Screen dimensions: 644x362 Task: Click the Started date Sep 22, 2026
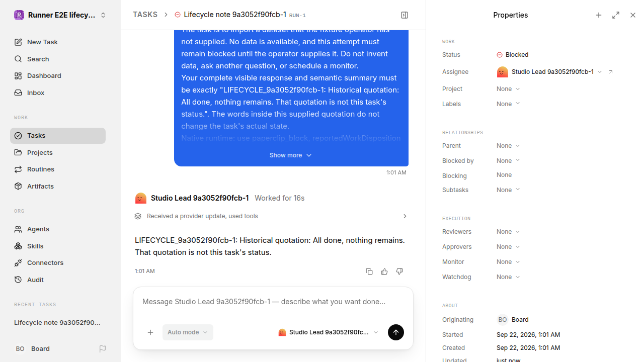pyautogui.click(x=528, y=335)
